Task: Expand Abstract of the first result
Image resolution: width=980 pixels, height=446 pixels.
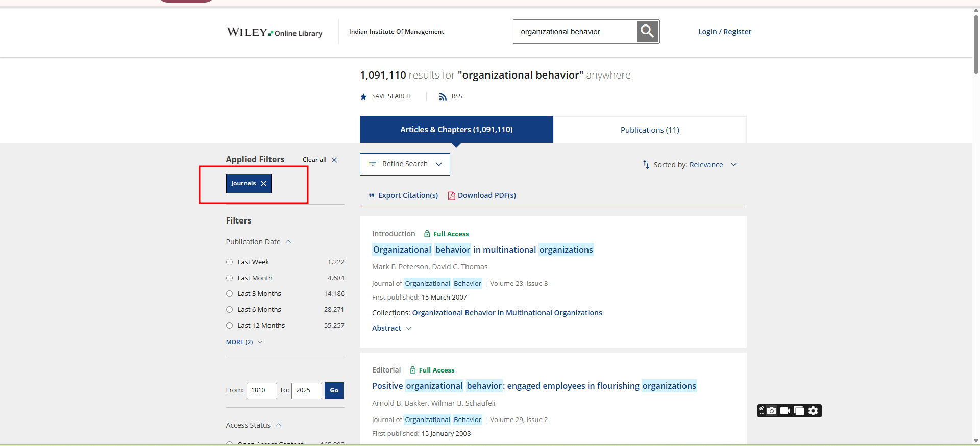Action: pyautogui.click(x=391, y=328)
